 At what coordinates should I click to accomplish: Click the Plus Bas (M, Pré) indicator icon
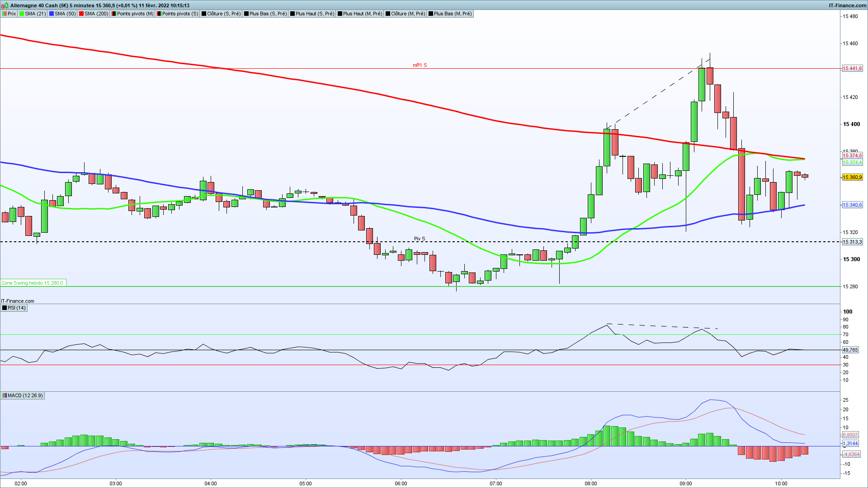[x=431, y=14]
